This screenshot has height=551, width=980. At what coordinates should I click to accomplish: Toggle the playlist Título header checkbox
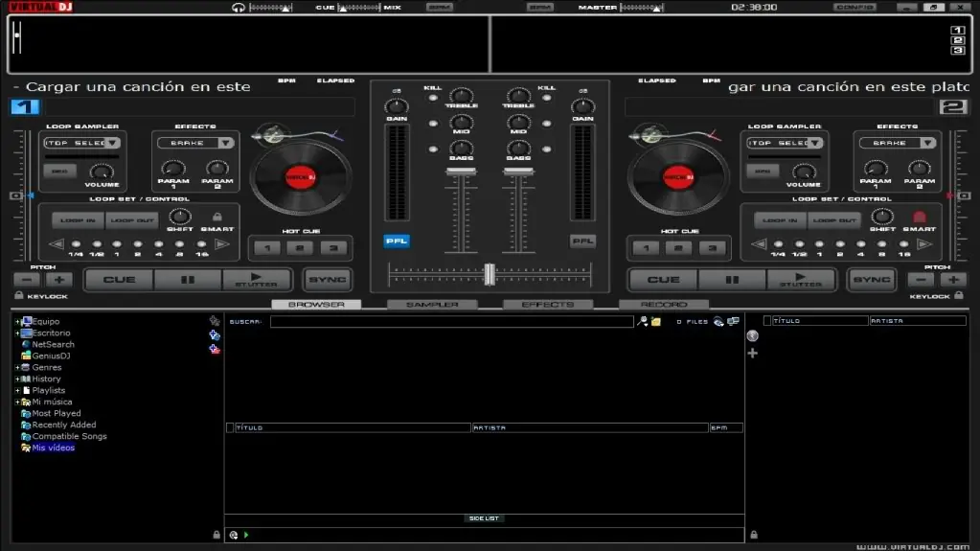[767, 321]
